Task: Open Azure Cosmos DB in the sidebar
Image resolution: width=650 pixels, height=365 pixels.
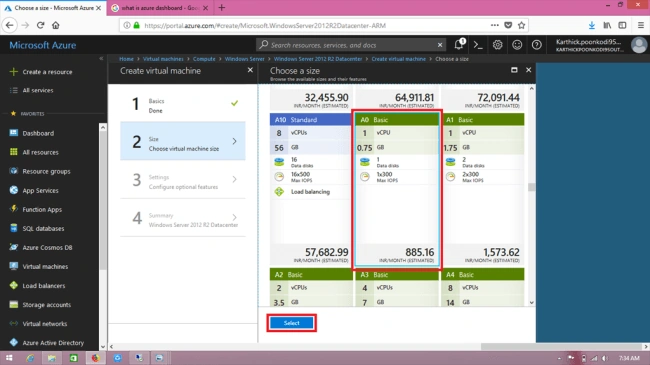Action: [47, 248]
